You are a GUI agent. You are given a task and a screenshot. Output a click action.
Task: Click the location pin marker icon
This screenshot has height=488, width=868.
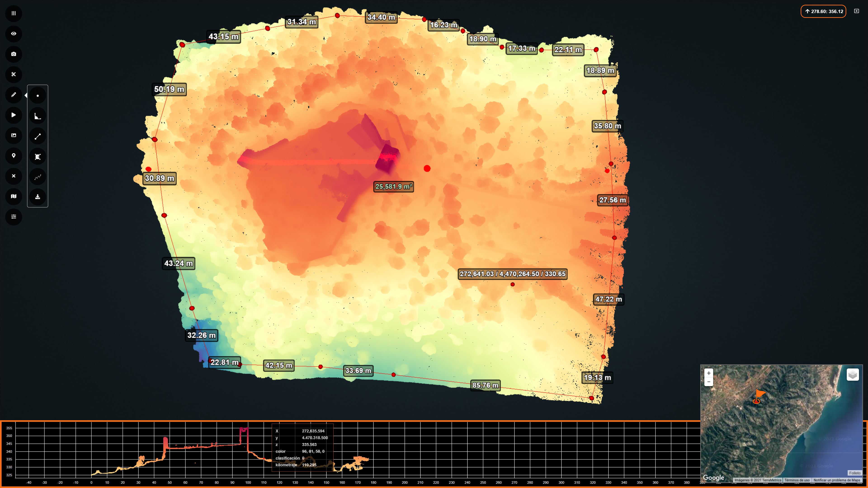14,156
